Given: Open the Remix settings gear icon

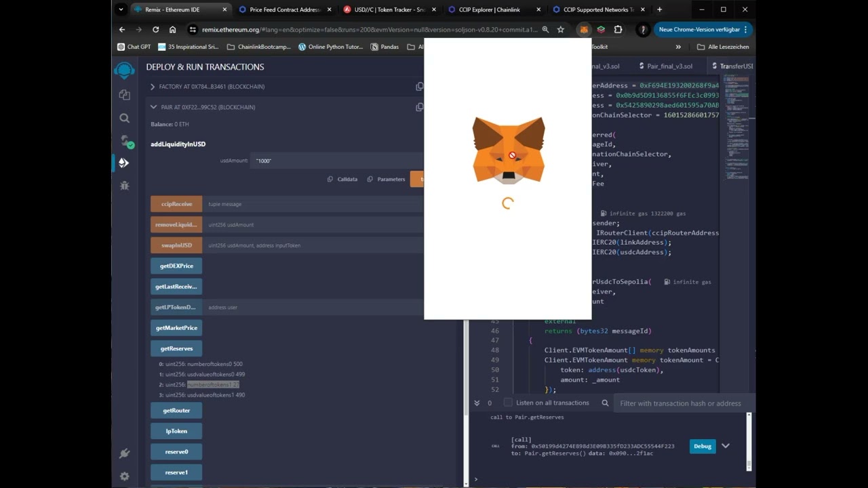Looking at the screenshot, I should [x=124, y=476].
